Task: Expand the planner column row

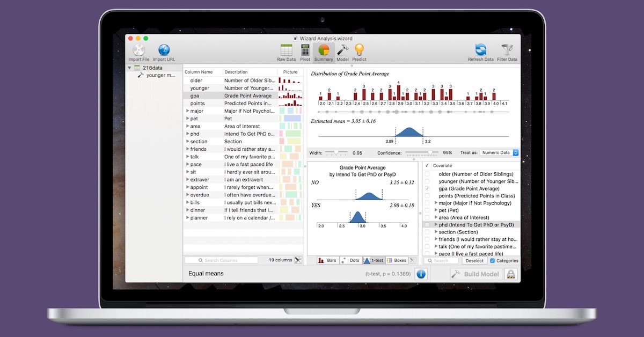Action: pos(188,218)
